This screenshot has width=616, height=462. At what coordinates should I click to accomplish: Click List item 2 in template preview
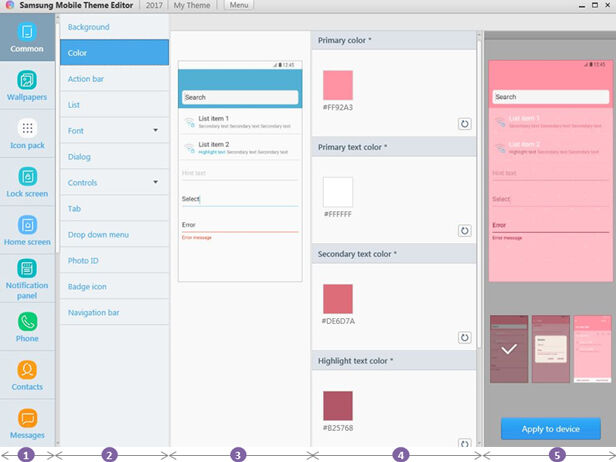click(x=240, y=147)
